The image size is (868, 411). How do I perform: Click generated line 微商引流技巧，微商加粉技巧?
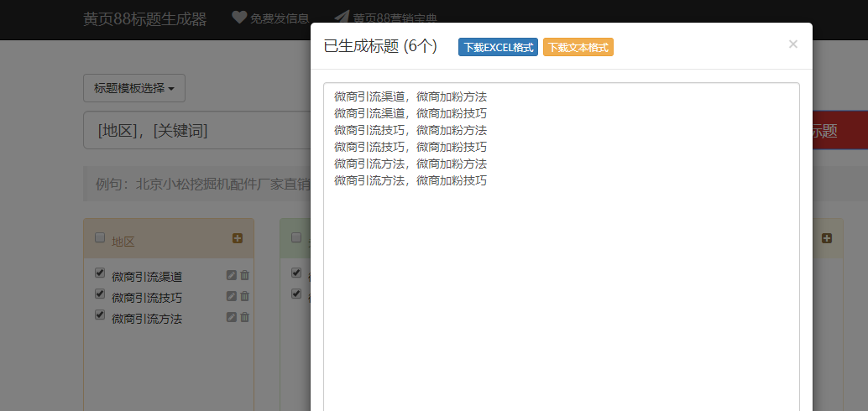coord(410,147)
